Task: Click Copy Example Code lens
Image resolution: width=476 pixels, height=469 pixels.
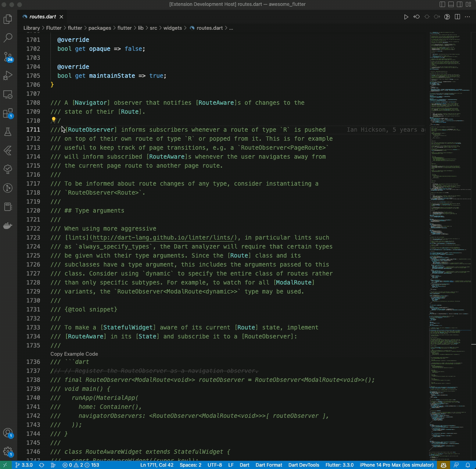Action: click(74, 354)
